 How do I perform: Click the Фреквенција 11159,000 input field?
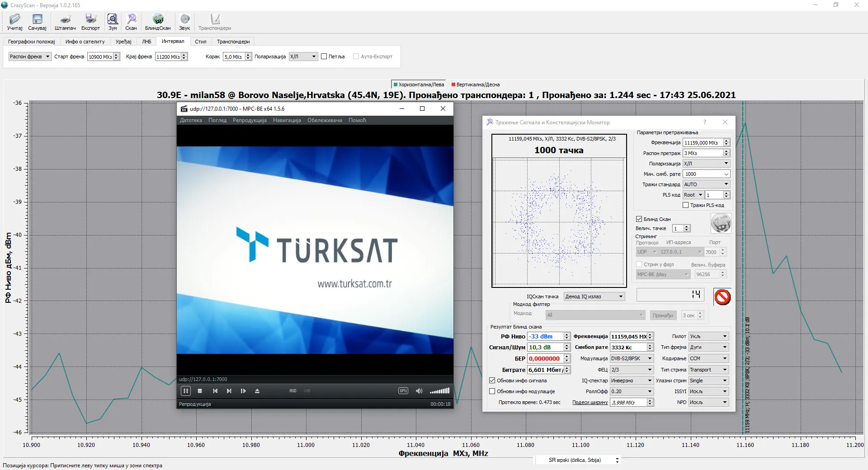point(703,143)
